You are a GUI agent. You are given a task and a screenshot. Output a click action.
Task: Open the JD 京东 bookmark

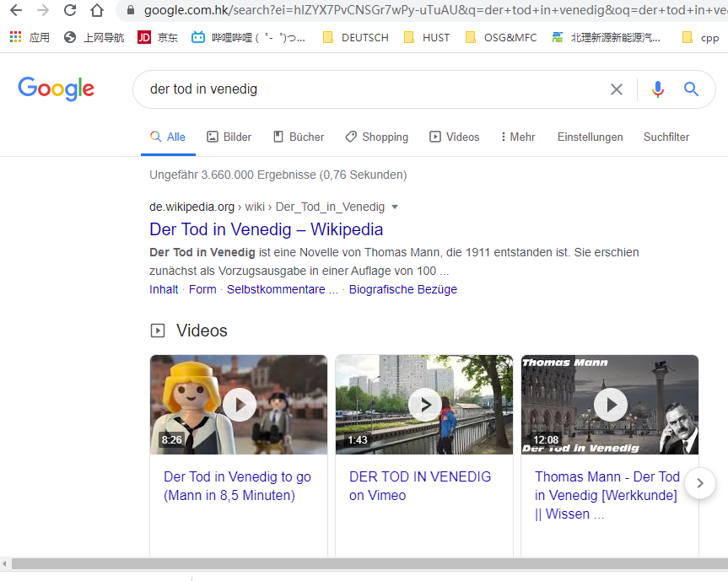tap(158, 37)
